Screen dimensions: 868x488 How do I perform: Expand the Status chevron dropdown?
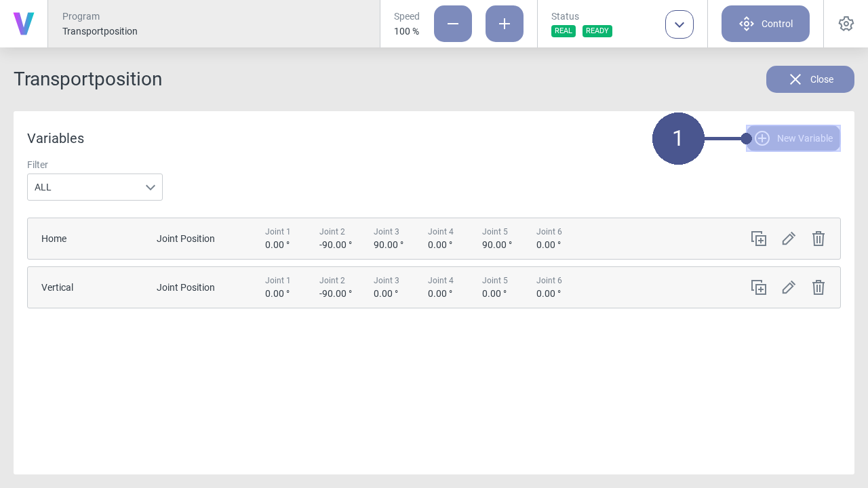[679, 24]
